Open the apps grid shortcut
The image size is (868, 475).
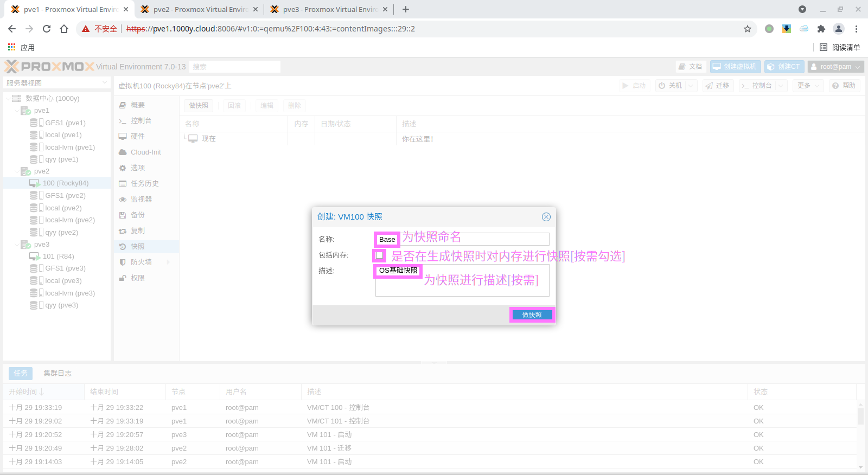(12, 48)
